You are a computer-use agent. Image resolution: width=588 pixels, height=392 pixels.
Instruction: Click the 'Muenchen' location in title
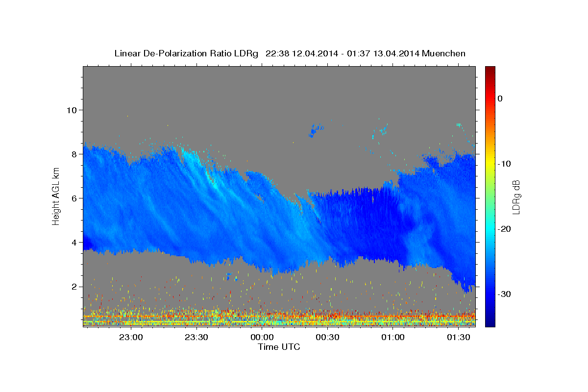(x=443, y=53)
